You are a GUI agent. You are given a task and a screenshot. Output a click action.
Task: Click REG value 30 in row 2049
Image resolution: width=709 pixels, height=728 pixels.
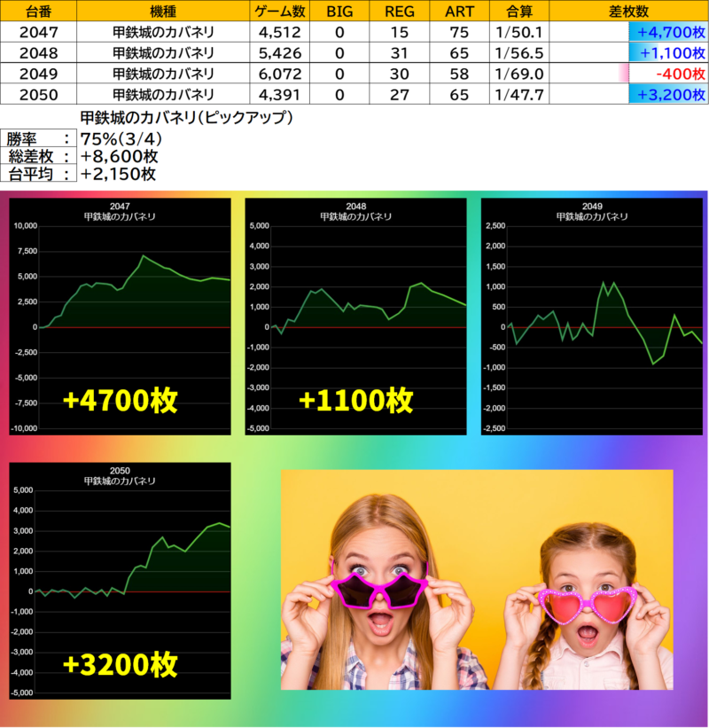pyautogui.click(x=400, y=74)
